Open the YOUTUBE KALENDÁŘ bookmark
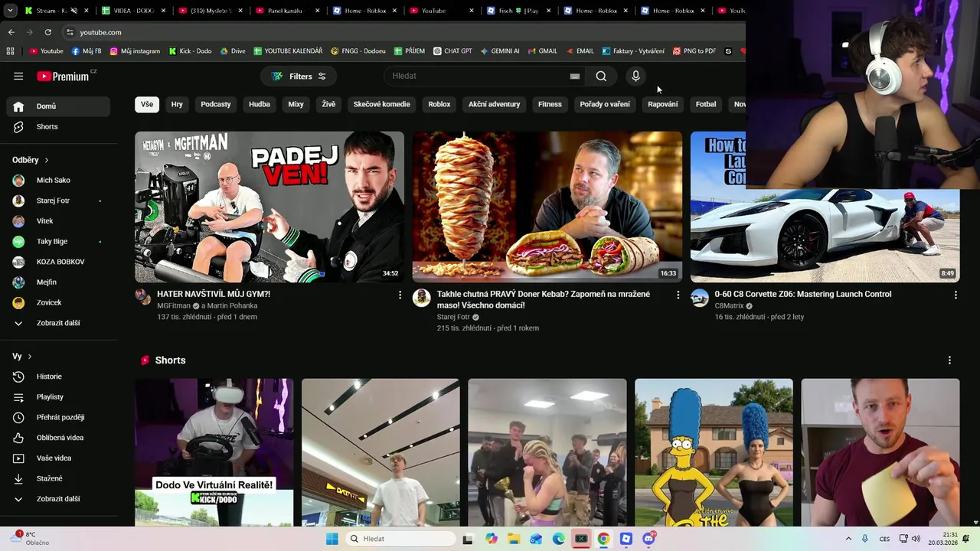980x551 pixels. [288, 51]
